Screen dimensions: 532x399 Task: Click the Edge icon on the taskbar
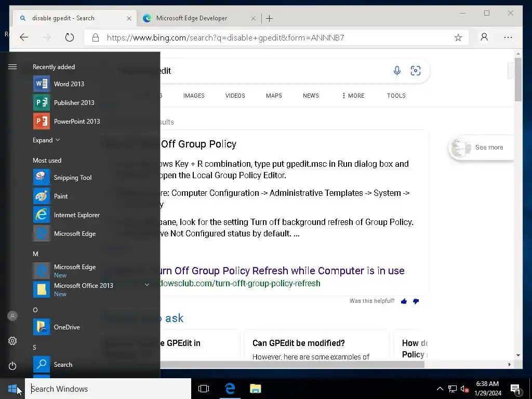coord(230,389)
